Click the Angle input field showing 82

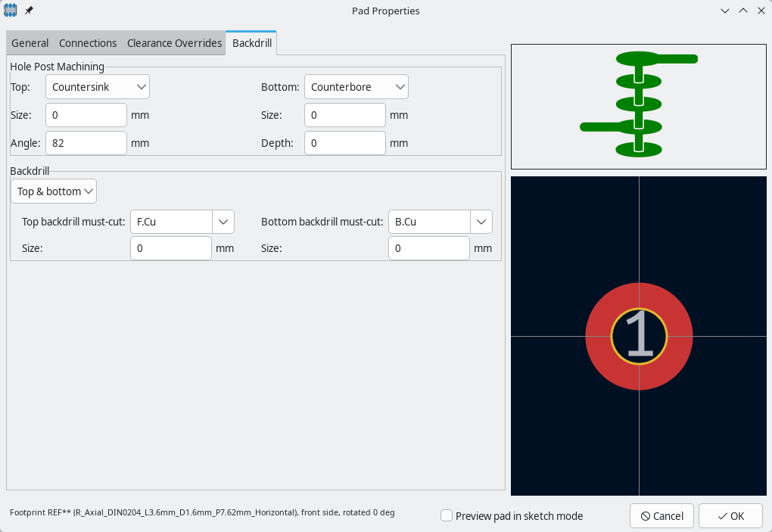point(86,143)
